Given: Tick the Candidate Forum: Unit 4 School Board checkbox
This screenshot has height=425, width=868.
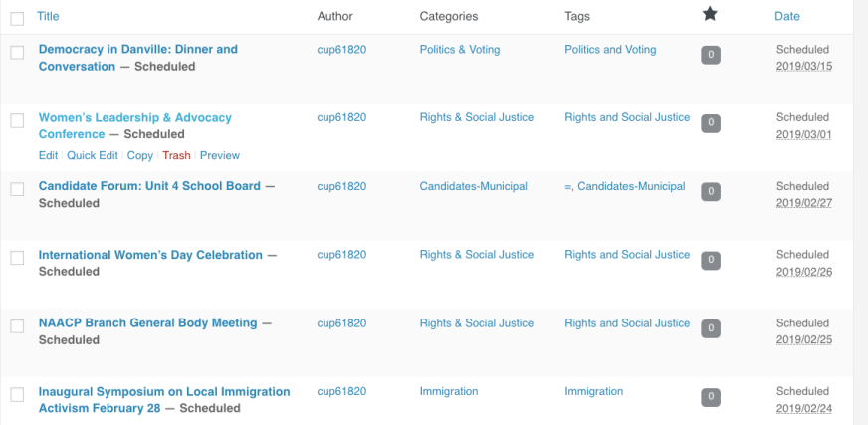Looking at the screenshot, I should click(x=17, y=189).
